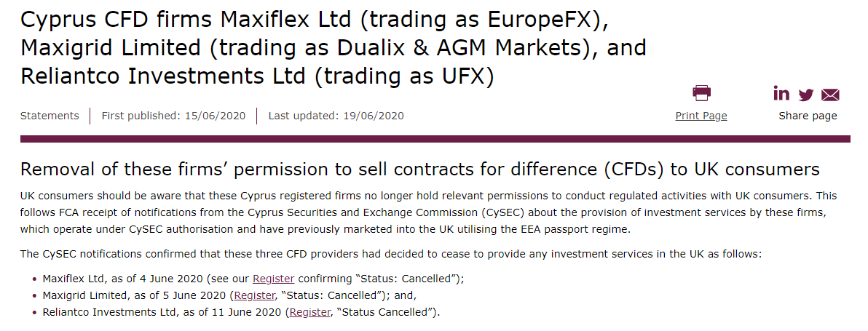Open the Register link for Maxigrid Limited

pos(253,295)
